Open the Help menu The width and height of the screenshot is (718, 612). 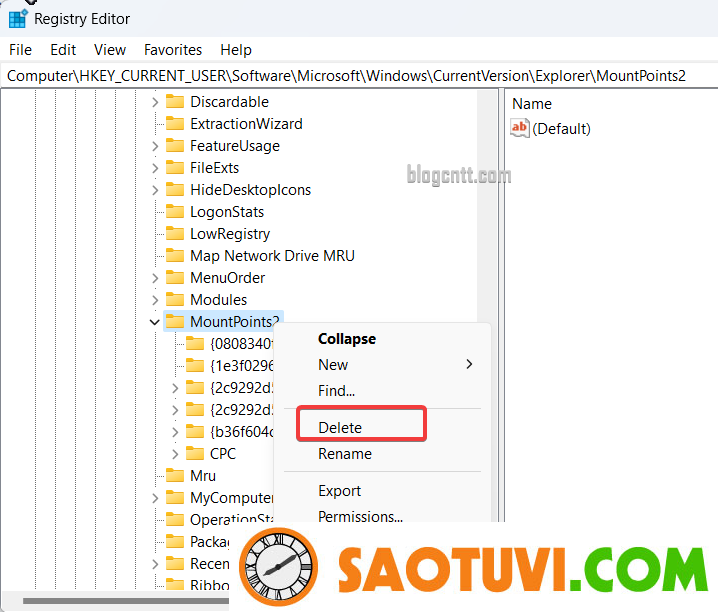click(236, 49)
